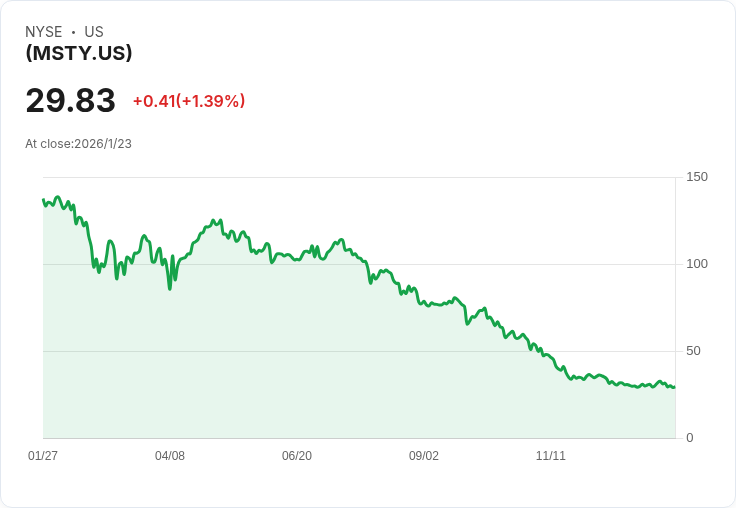736x508 pixels.
Task: Click the price line's leftmost starting point
Action: (43, 200)
